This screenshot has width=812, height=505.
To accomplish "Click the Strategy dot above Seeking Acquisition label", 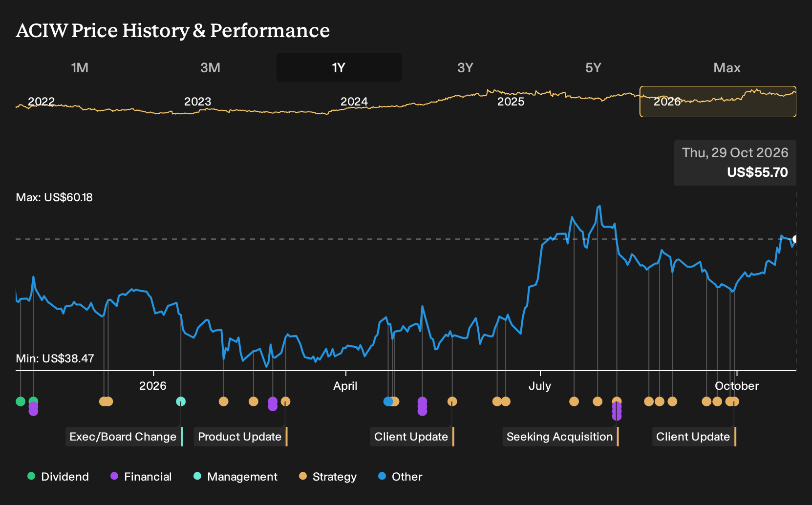I will (x=617, y=401).
